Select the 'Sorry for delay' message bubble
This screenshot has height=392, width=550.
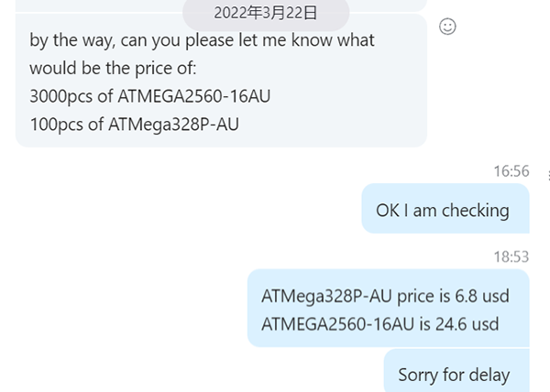(x=456, y=371)
